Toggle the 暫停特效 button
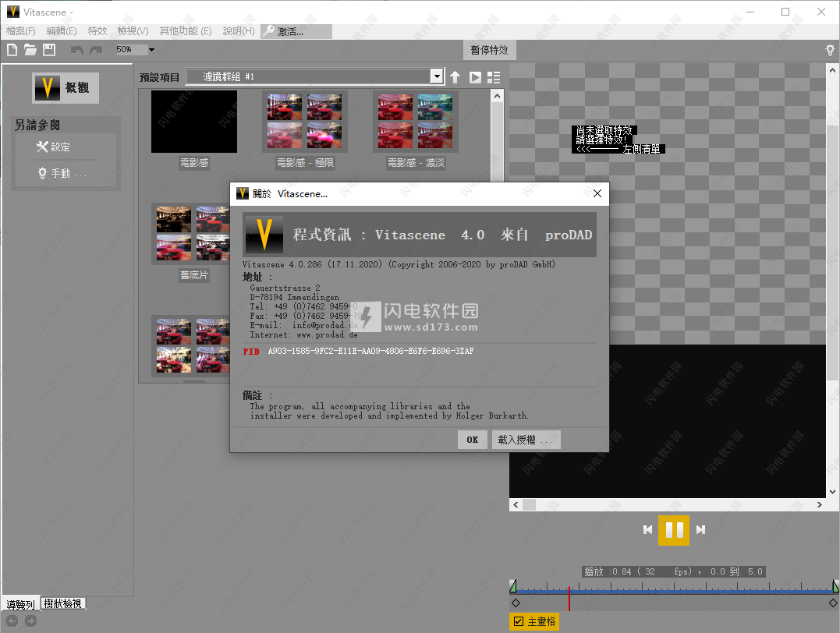This screenshot has width=840, height=633. coord(489,50)
